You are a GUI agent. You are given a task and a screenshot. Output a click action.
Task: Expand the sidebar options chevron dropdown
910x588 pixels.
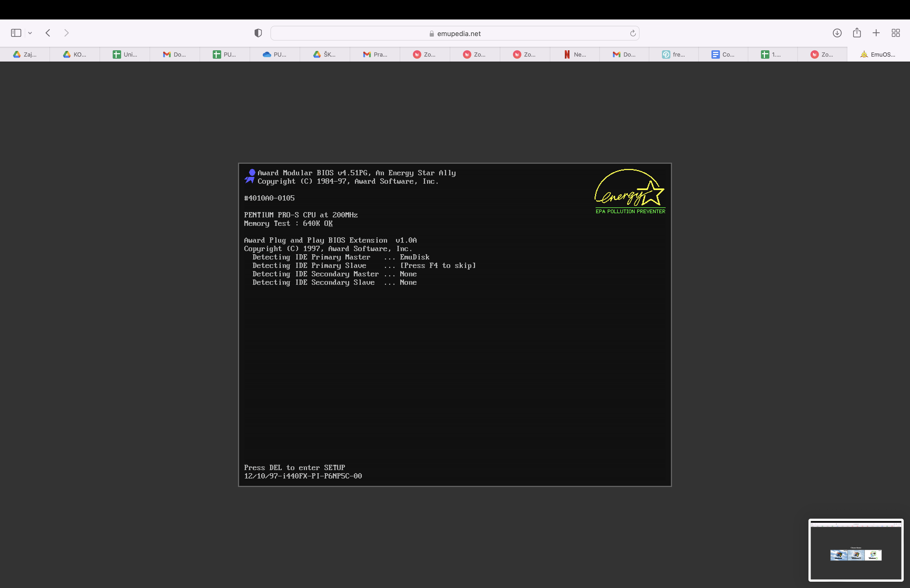[30, 33]
